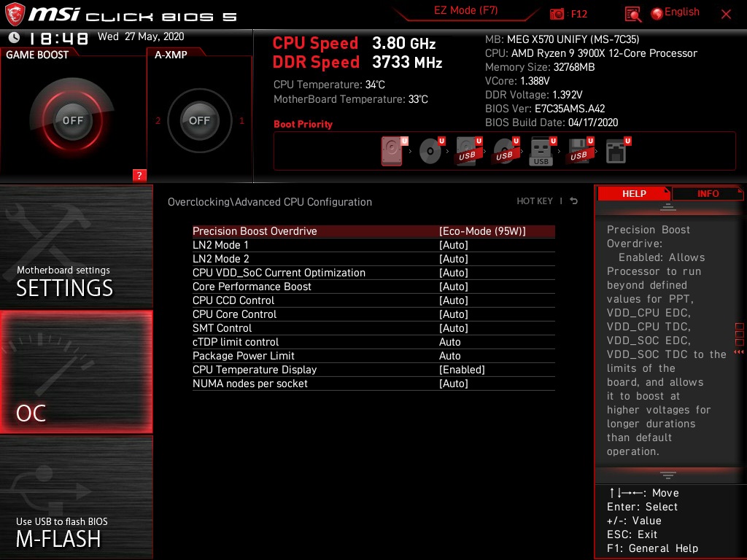The height and width of the screenshot is (560, 747).
Task: Open the LN2 Mode 2 value dropdown
Action: pos(454,259)
